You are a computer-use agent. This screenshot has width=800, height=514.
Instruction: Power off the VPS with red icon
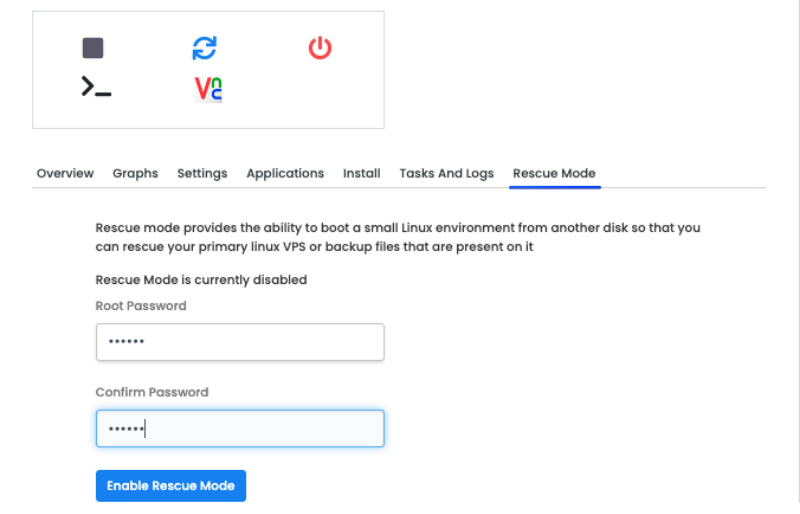pyautogui.click(x=320, y=47)
